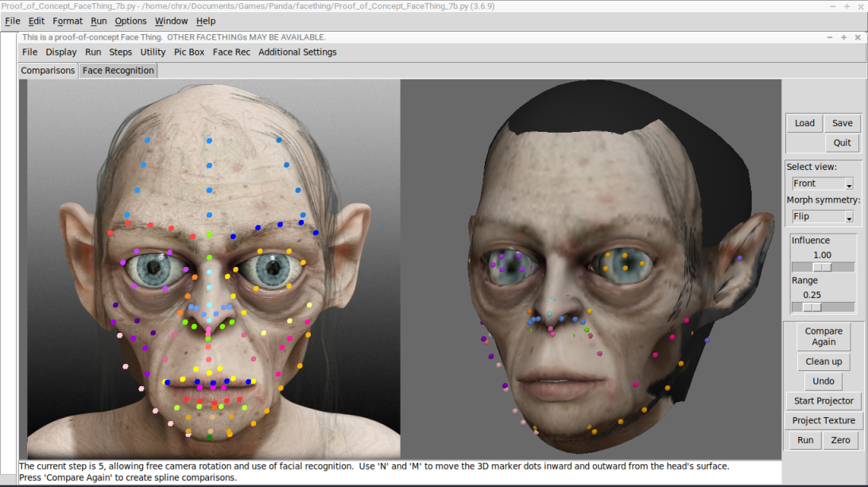Switch to the Face Recognition tab

[x=118, y=70]
